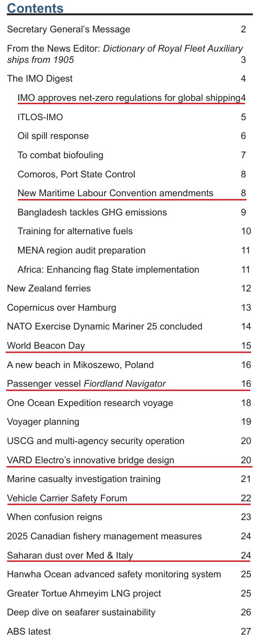Jump to Greater Tortue Ahmeyim LNG project
Image resolution: width=253 pixels, height=644 pixels.
click(x=84, y=593)
